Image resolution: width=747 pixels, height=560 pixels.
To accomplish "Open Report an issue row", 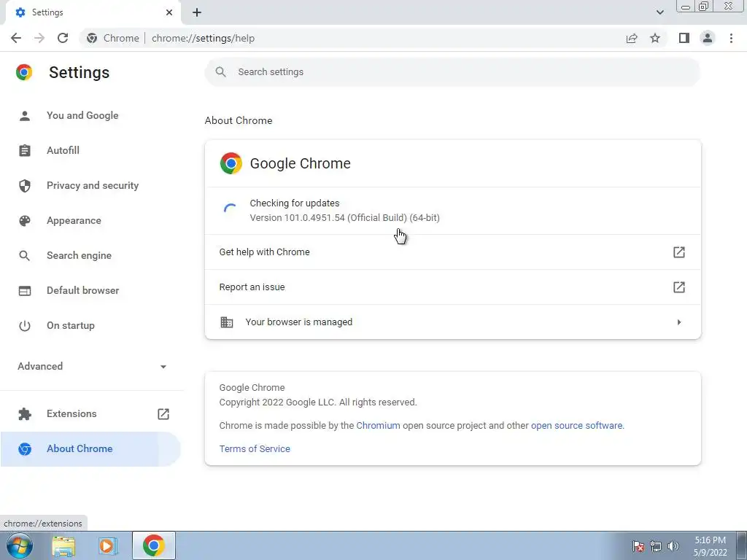I will click(x=452, y=287).
